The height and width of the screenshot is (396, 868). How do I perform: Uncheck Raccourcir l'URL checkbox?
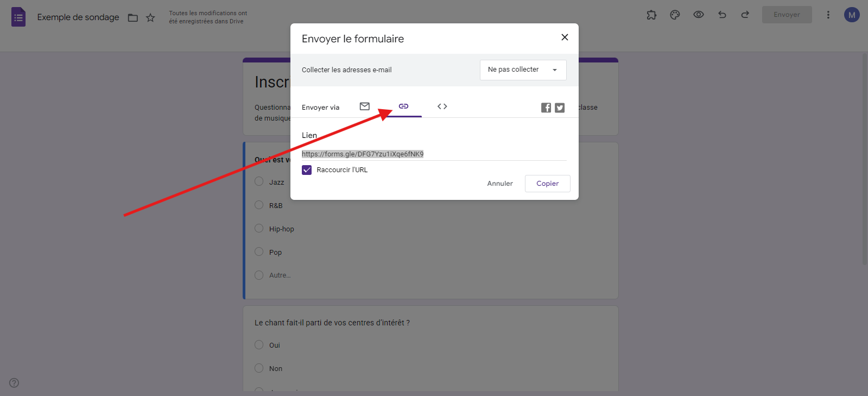(307, 170)
